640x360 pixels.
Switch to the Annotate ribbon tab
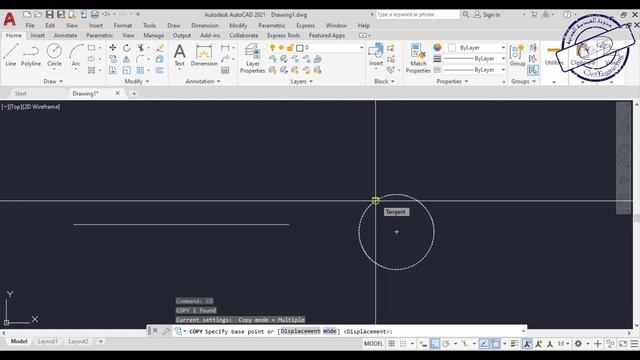point(65,36)
